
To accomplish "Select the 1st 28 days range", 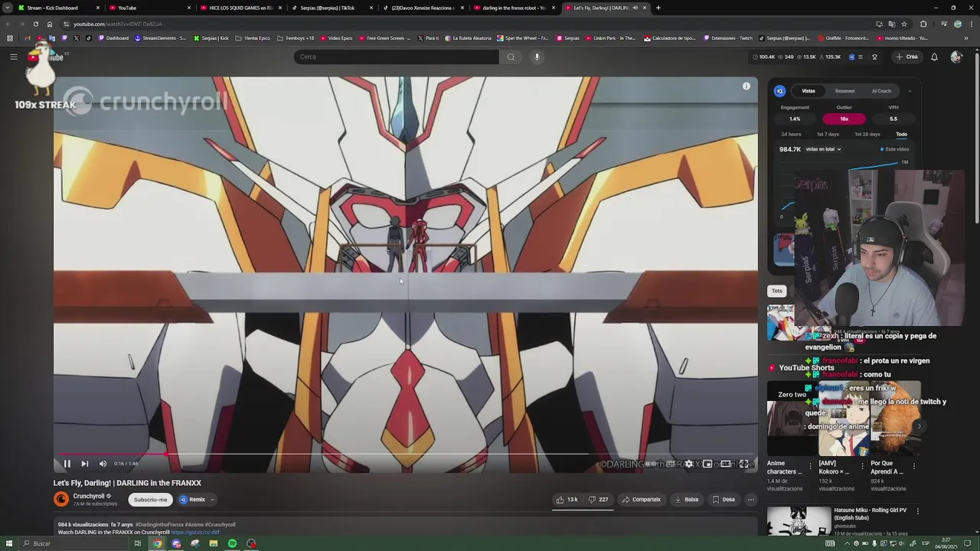I will [x=867, y=135].
